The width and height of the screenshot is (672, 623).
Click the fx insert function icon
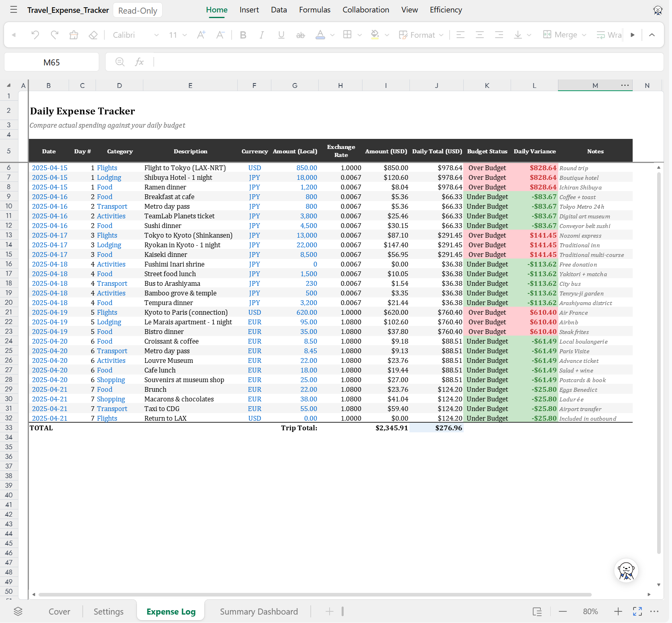[139, 62]
